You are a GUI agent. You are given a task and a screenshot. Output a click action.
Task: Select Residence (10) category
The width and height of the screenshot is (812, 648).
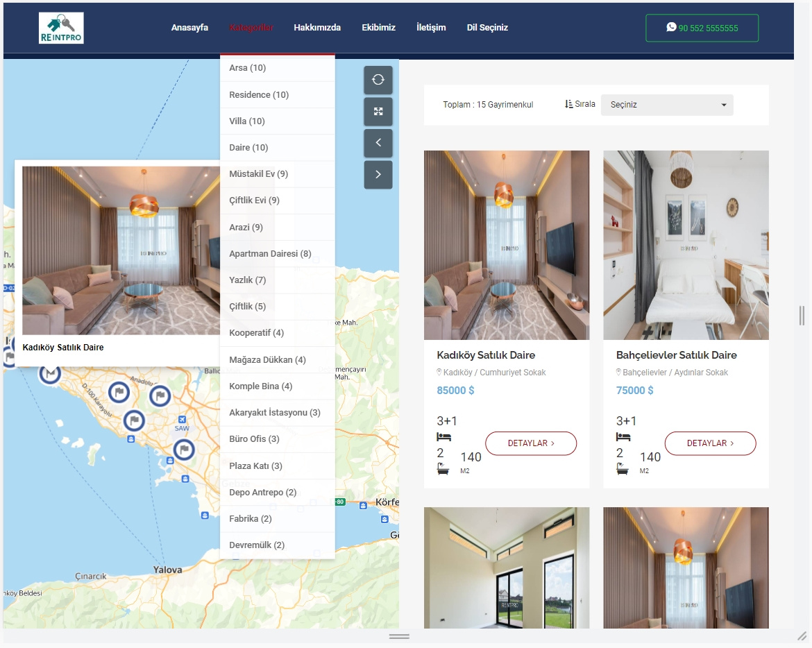(x=278, y=95)
